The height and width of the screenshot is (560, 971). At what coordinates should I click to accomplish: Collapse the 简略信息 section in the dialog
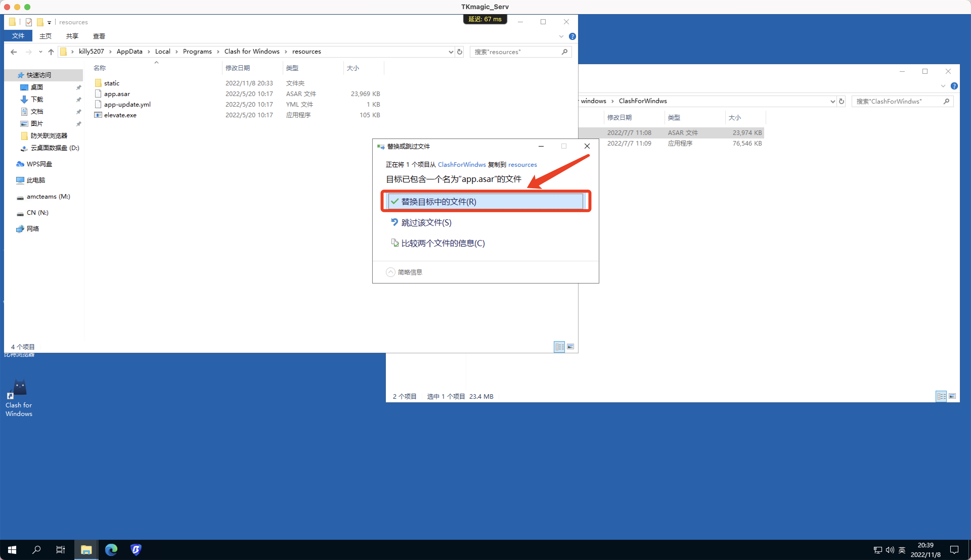[x=390, y=272]
